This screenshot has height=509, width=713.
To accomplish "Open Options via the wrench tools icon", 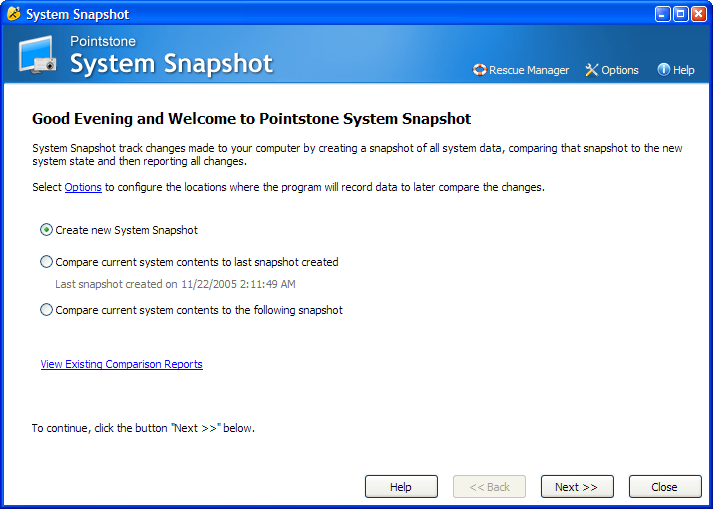I will pyautogui.click(x=592, y=70).
